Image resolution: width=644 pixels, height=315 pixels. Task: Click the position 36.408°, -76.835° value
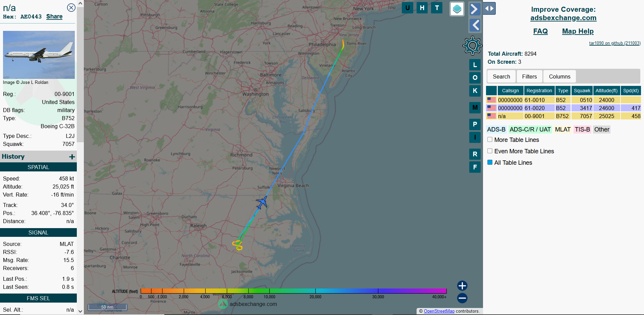click(52, 213)
